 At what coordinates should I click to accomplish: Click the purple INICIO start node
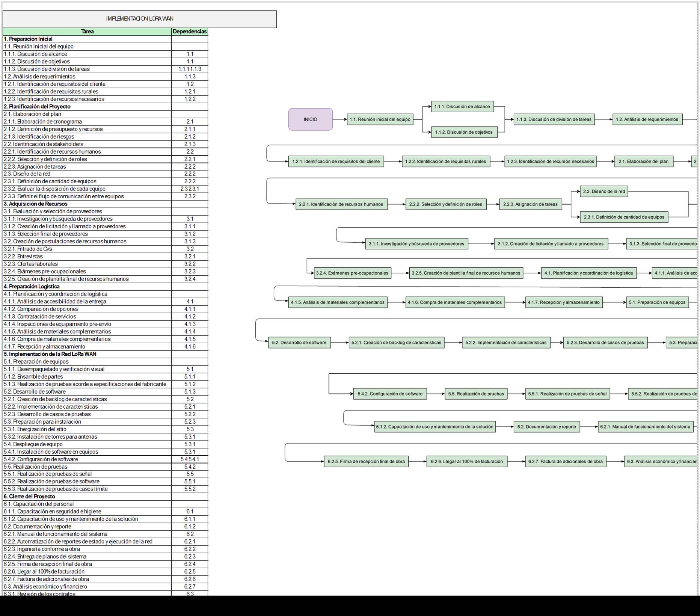310,119
